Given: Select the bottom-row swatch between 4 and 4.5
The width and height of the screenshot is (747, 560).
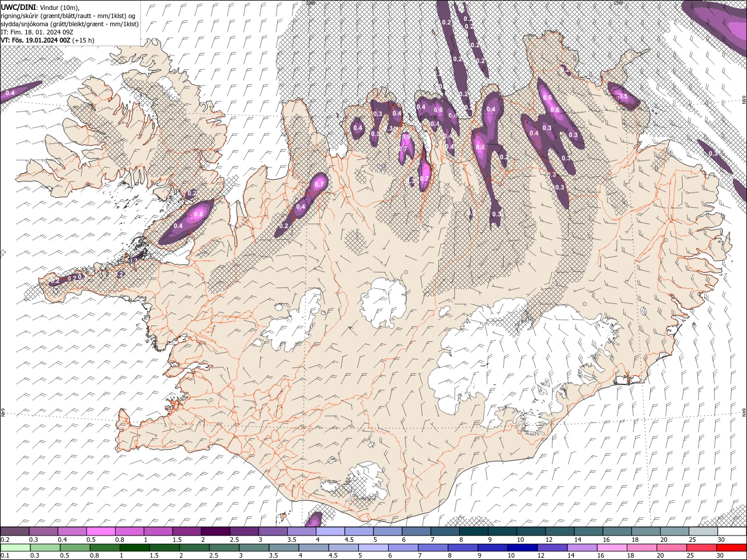Looking at the screenshot, I should tap(314, 548).
